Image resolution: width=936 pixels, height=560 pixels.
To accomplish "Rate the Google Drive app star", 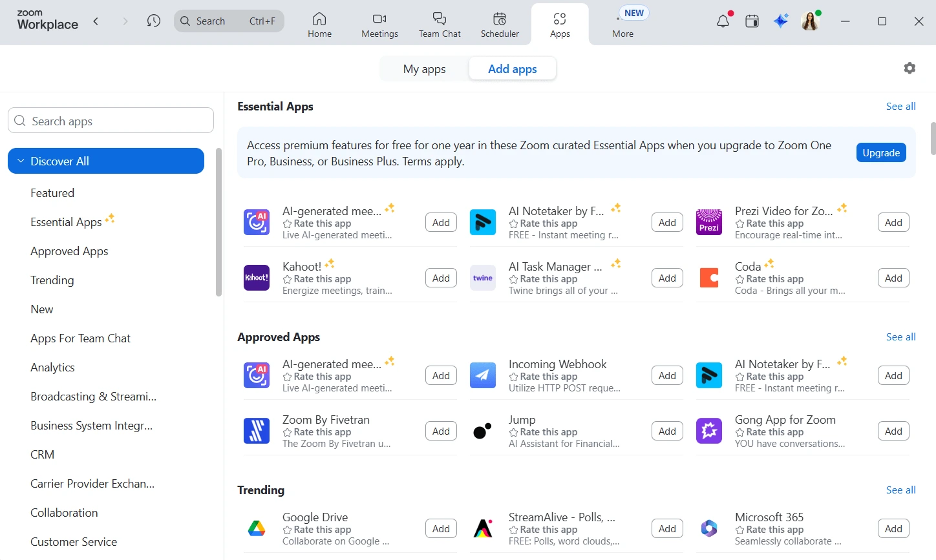I will [288, 529].
